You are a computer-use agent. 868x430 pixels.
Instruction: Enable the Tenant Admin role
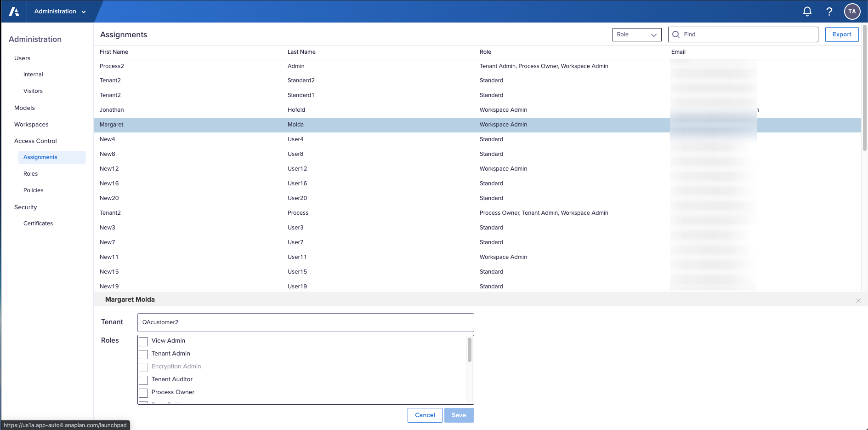coord(143,354)
